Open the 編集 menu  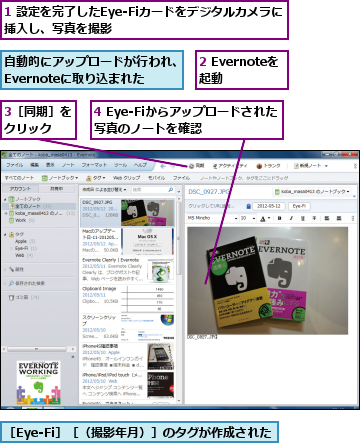(x=34, y=165)
